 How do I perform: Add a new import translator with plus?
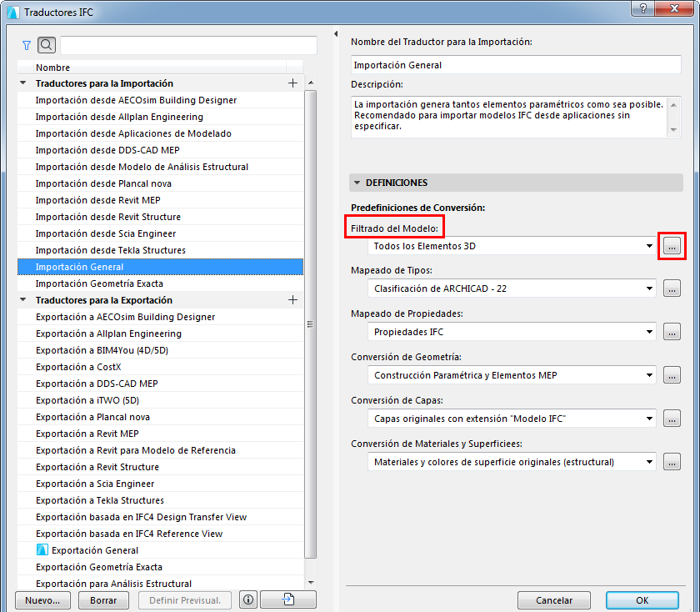point(292,83)
